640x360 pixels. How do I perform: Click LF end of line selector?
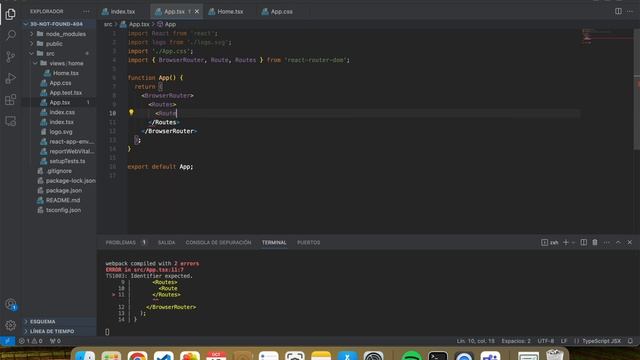pyautogui.click(x=564, y=341)
